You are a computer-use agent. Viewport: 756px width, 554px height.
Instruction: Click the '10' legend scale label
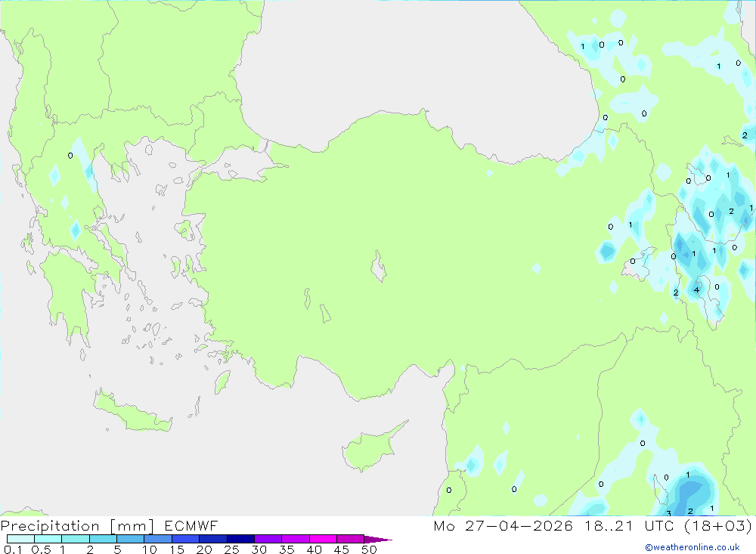click(150, 549)
